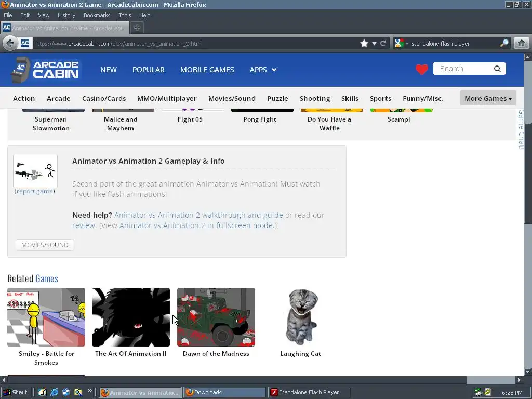Image resolution: width=532 pixels, height=399 pixels.
Task: Open the Fight 05 game link
Action: 190,119
